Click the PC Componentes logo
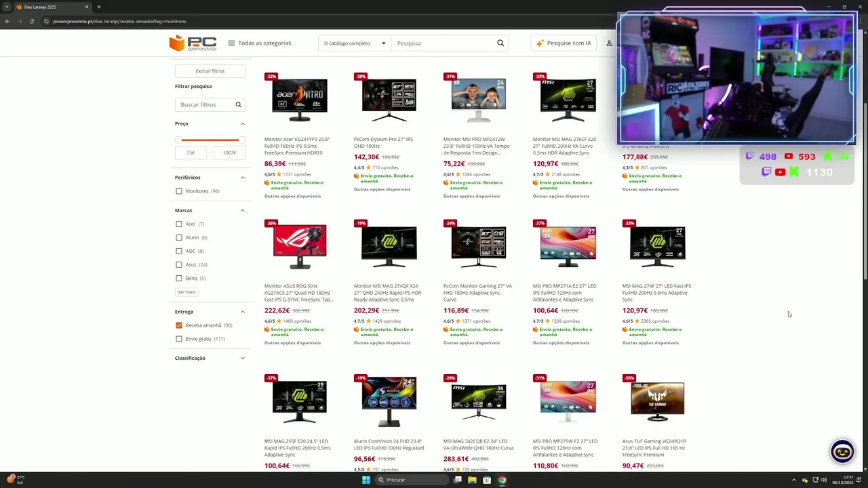 pos(193,43)
